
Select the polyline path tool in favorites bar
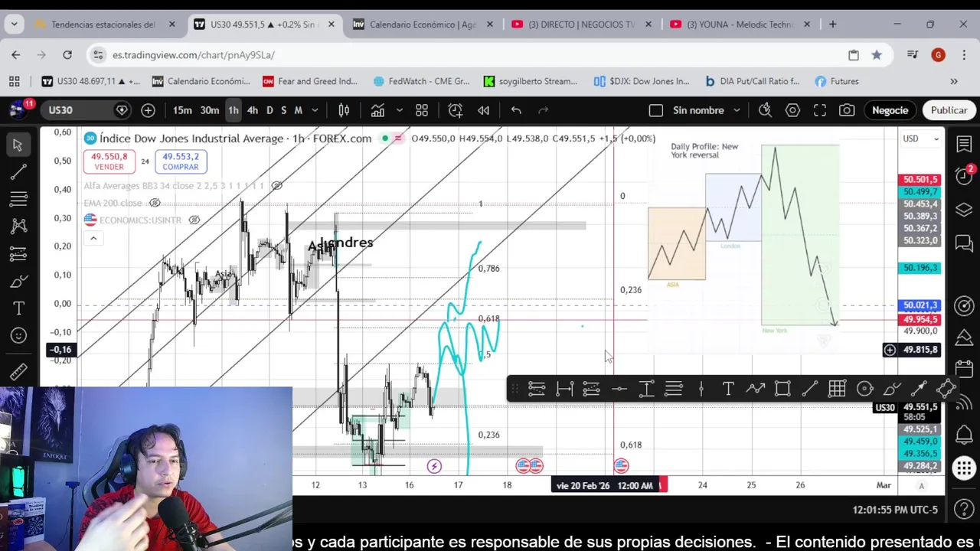point(756,390)
